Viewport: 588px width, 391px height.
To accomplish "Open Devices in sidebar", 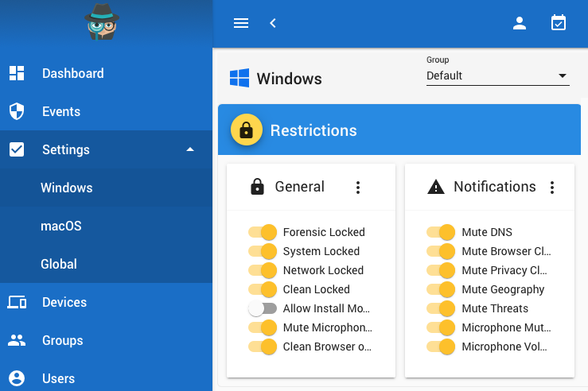I will coord(106,302).
